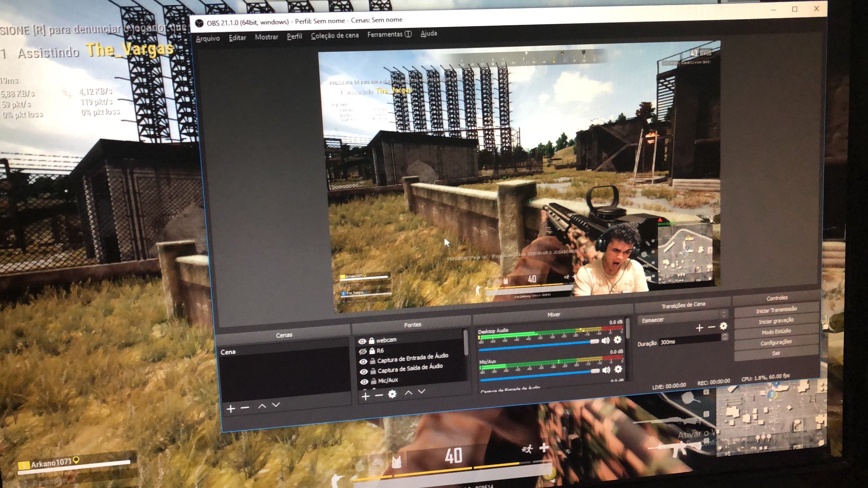Click the Sair button
868x488 pixels.
(x=776, y=353)
